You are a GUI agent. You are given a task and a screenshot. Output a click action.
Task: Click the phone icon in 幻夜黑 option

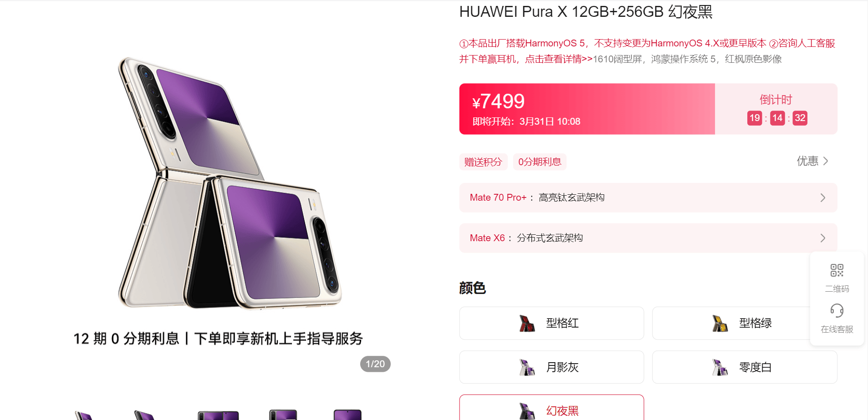(x=527, y=411)
